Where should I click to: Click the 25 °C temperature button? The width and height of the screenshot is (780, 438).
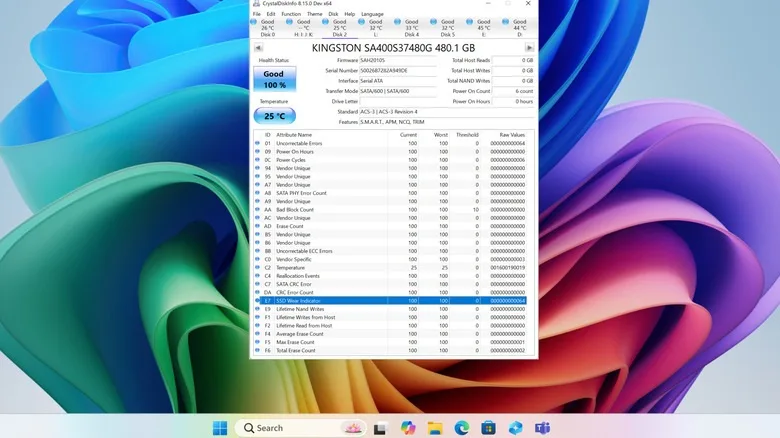click(x=275, y=116)
